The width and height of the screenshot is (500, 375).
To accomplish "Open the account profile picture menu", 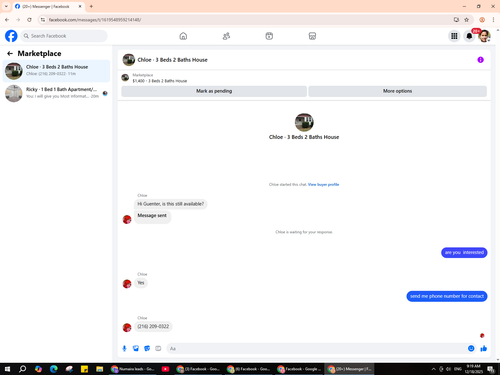I will pyautogui.click(x=484, y=36).
